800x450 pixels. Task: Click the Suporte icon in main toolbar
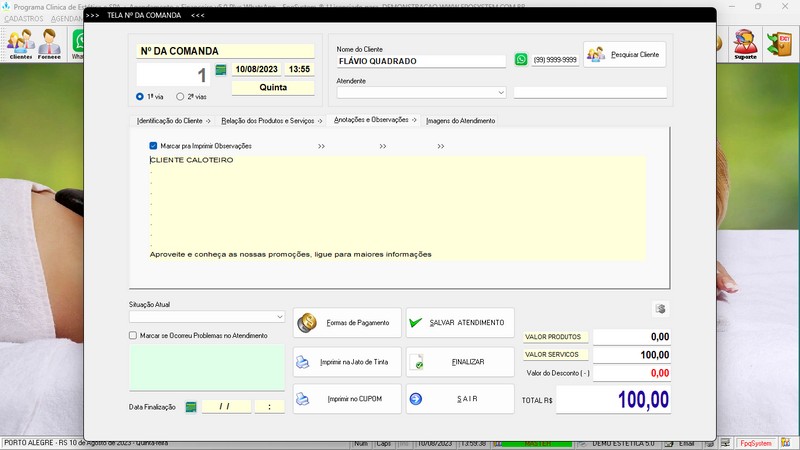click(745, 44)
